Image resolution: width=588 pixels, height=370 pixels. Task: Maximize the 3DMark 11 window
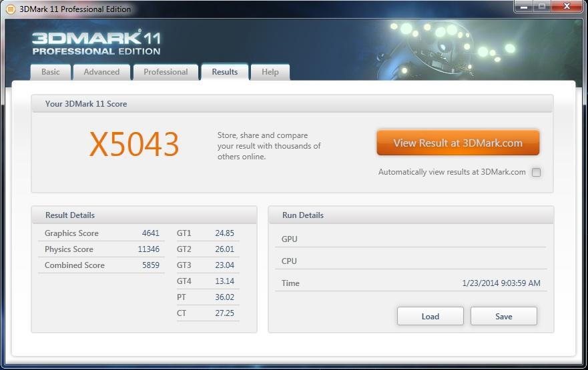[542, 7]
